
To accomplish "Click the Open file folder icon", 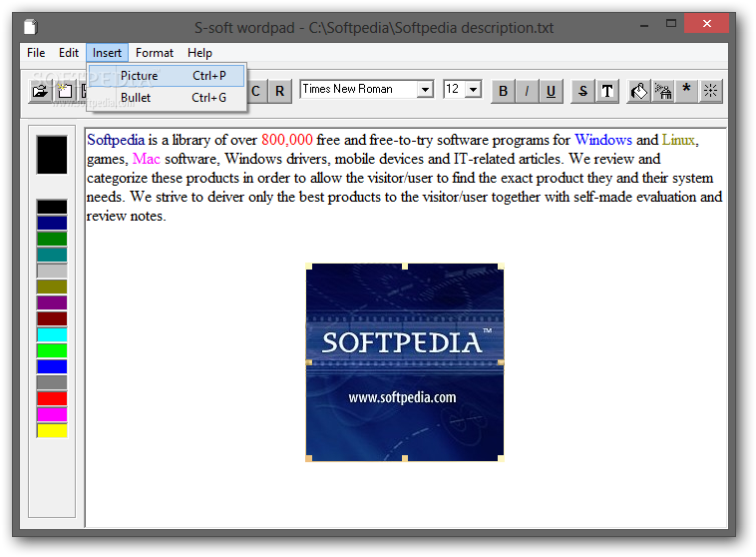I will pyautogui.click(x=40, y=91).
